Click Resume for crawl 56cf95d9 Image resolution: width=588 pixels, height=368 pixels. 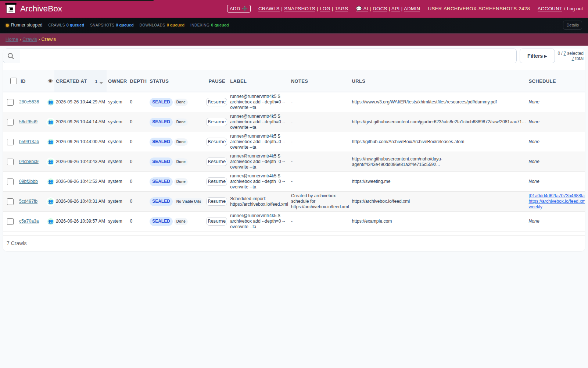click(217, 122)
